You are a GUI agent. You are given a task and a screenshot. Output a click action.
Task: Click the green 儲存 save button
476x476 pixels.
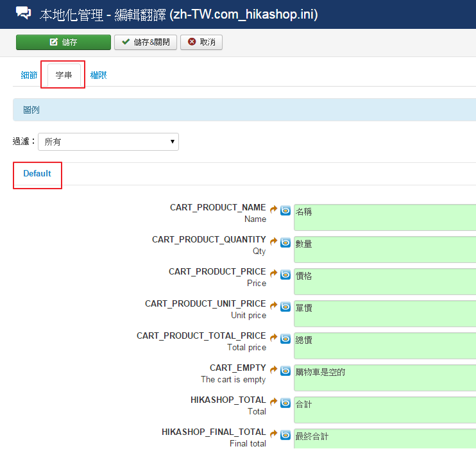pyautogui.click(x=64, y=42)
